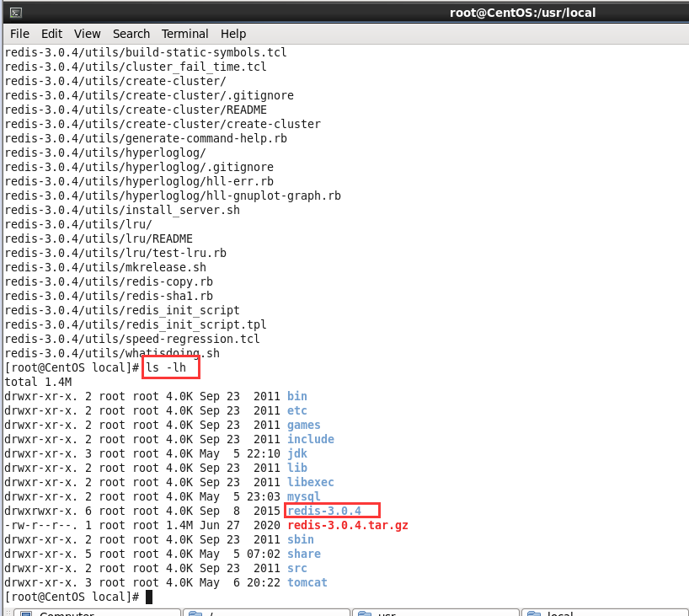
Task: Click the libexec directory name
Action: click(311, 482)
